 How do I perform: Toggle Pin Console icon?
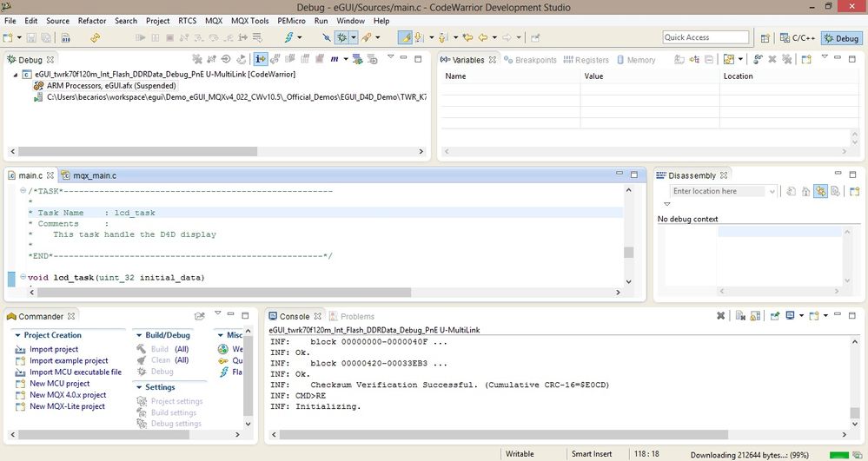pyautogui.click(x=775, y=315)
